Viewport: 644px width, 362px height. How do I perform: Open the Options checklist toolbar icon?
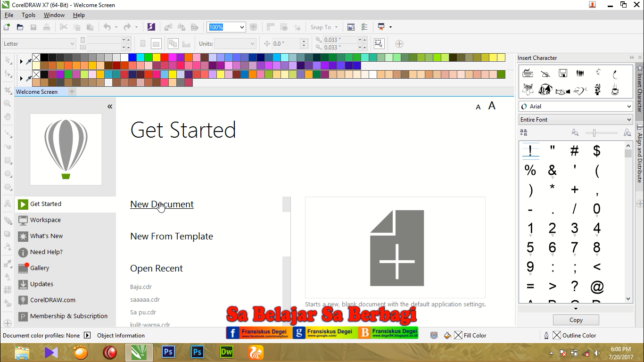point(364,27)
